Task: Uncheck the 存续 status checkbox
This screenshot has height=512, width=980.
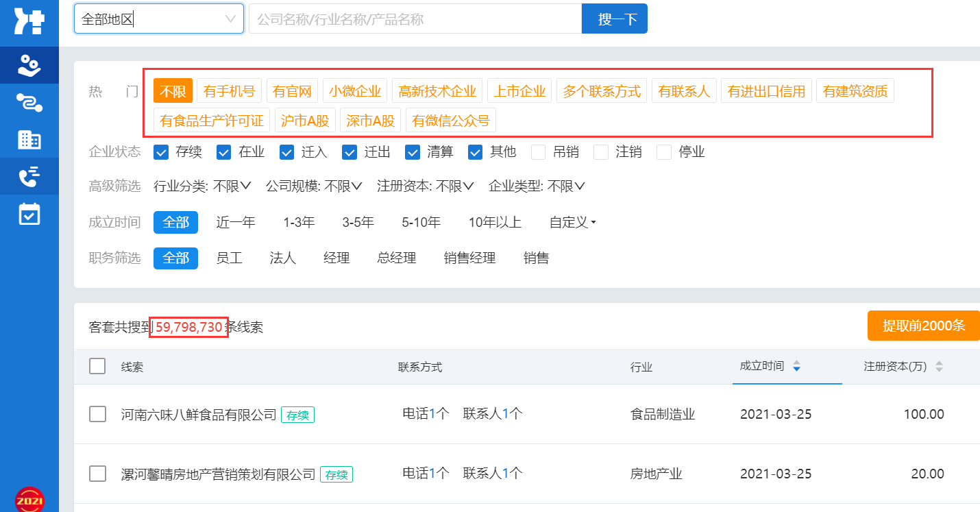Action: pyautogui.click(x=161, y=152)
